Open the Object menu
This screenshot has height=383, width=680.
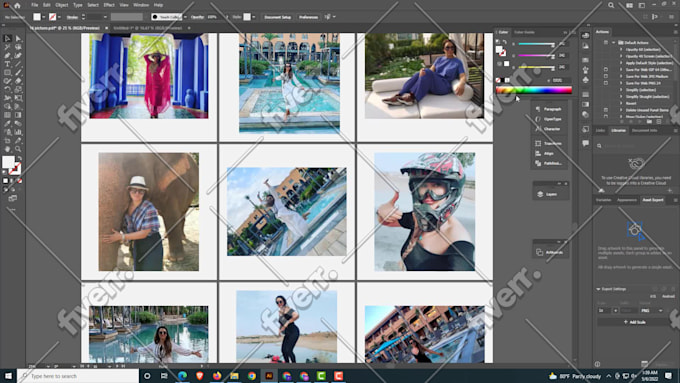pyautogui.click(x=62, y=5)
